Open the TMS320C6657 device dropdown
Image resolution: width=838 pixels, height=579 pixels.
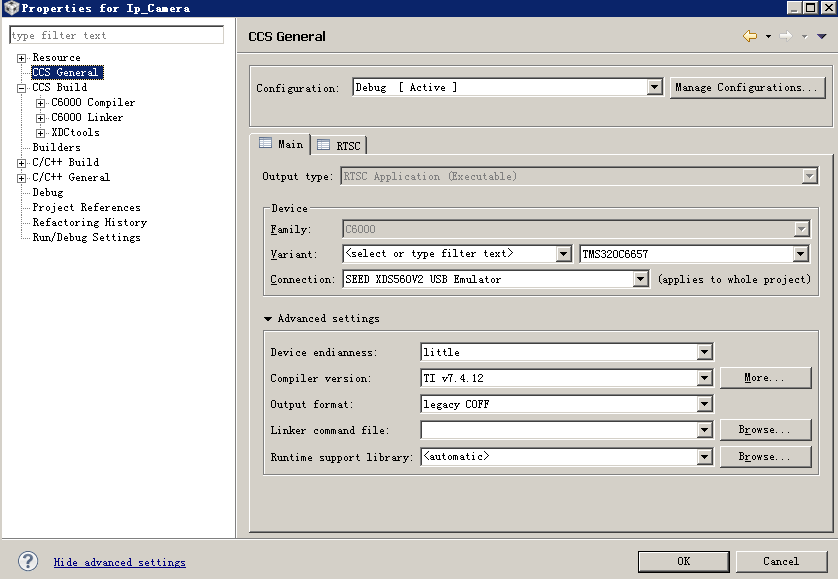[x=800, y=254]
